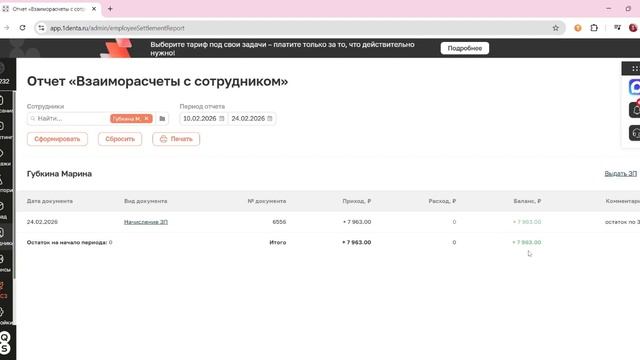
Task: Bookmark this page with the star icon
Action: (556, 28)
